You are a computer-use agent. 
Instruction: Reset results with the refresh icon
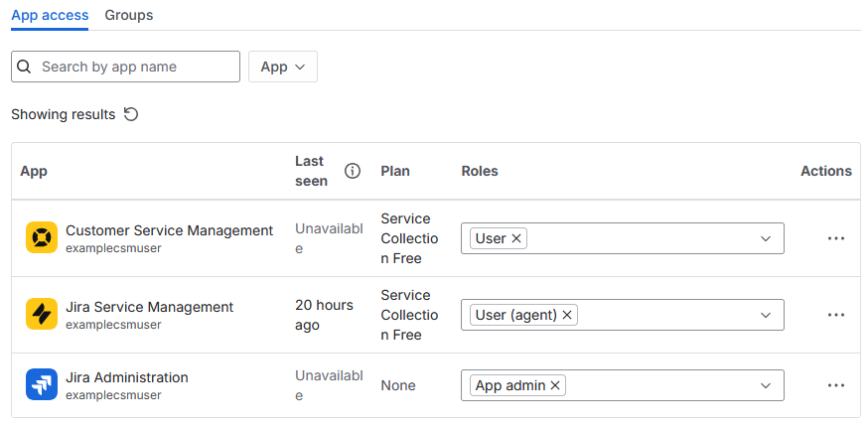(131, 114)
